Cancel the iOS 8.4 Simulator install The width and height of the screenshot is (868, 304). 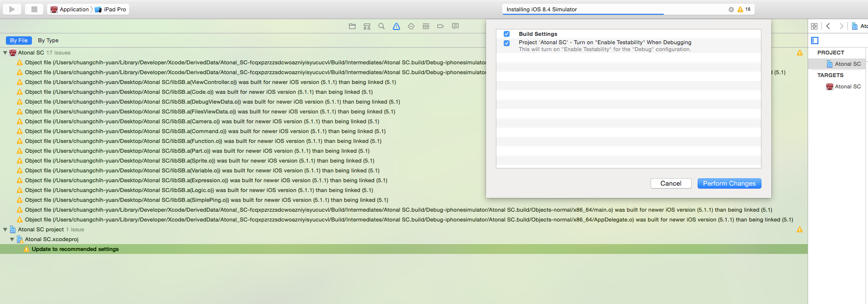click(731, 9)
